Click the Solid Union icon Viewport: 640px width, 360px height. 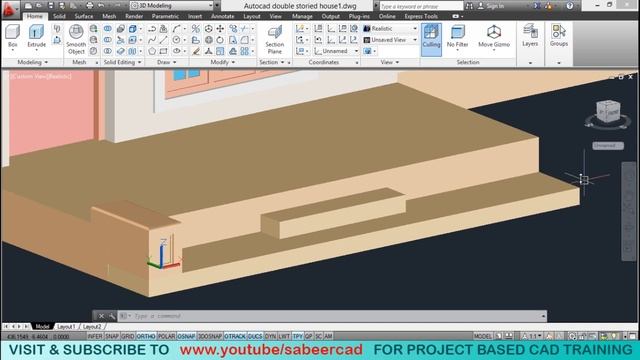click(x=107, y=29)
